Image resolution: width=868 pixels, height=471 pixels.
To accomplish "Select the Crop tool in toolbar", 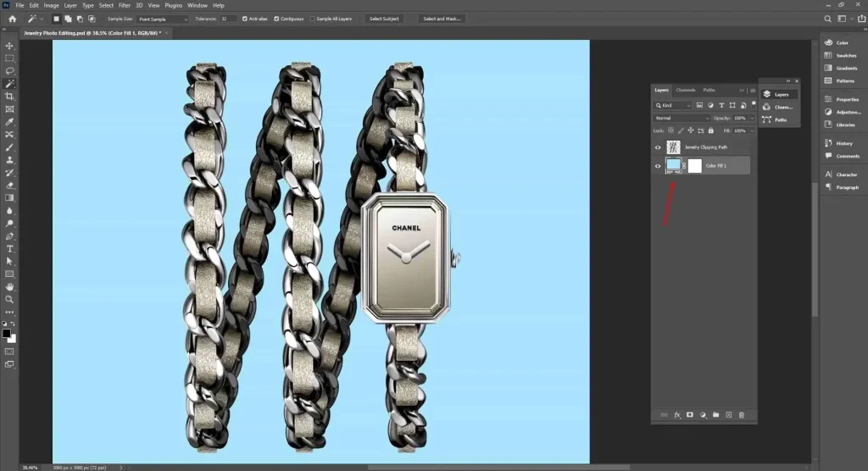I will point(9,97).
